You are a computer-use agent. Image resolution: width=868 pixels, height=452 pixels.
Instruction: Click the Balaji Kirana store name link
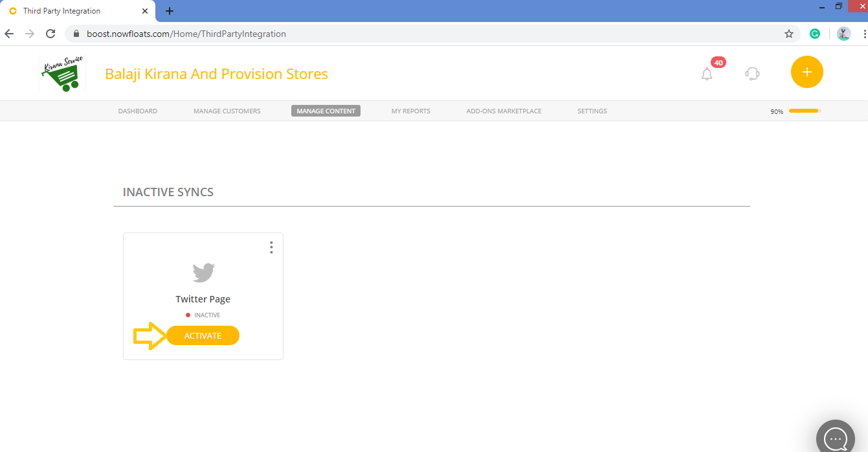coord(216,74)
